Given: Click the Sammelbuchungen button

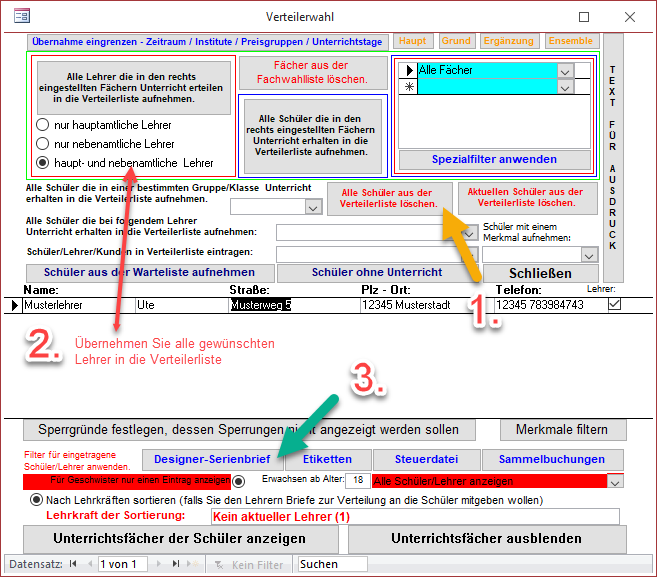Looking at the screenshot, I should [552, 460].
